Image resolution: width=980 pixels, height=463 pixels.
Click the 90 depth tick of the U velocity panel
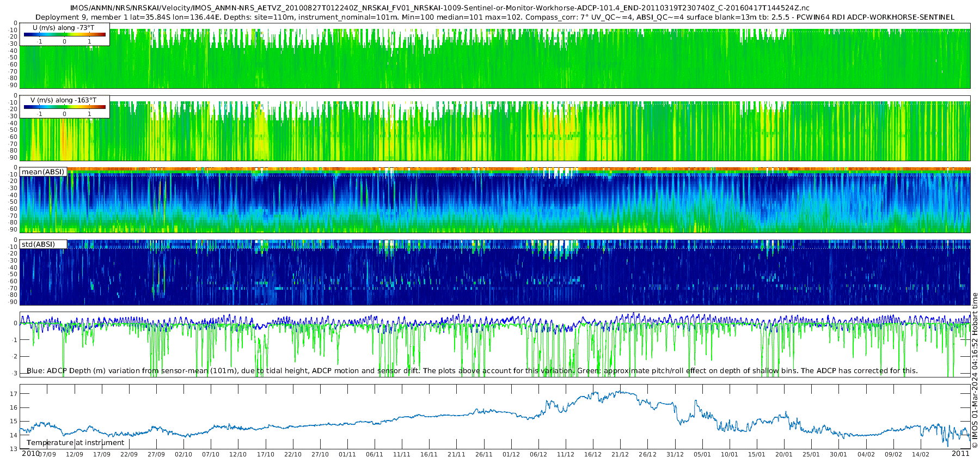pos(14,85)
